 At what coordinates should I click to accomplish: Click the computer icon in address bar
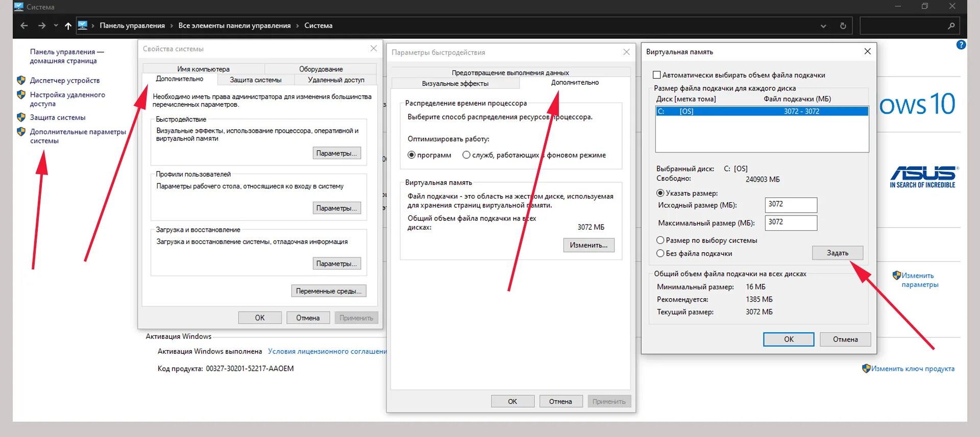[83, 25]
